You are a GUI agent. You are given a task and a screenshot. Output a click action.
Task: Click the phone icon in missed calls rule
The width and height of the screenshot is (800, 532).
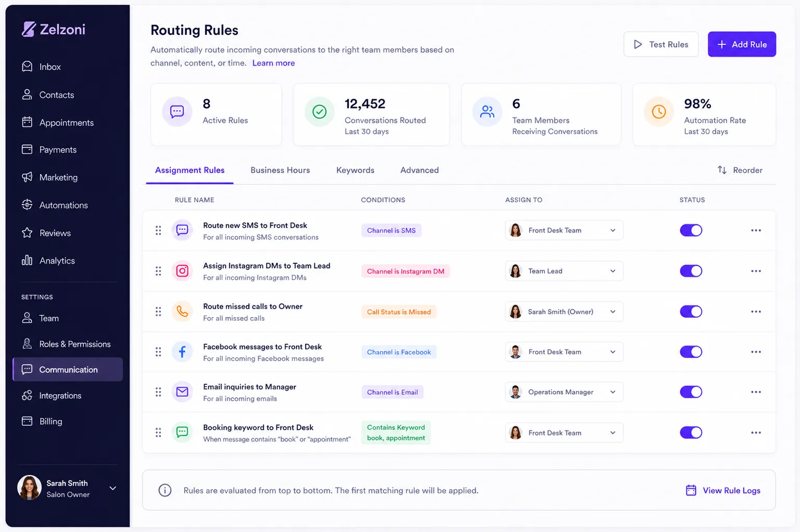182,312
